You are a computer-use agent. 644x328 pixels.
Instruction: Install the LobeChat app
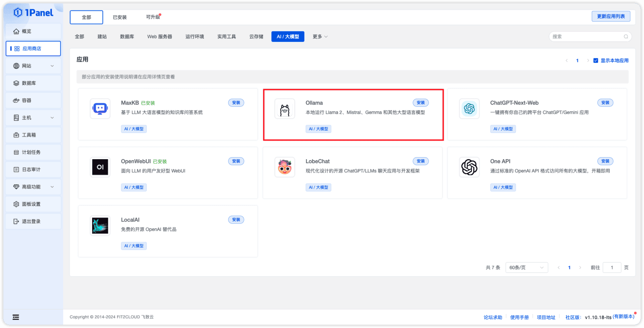(x=421, y=161)
